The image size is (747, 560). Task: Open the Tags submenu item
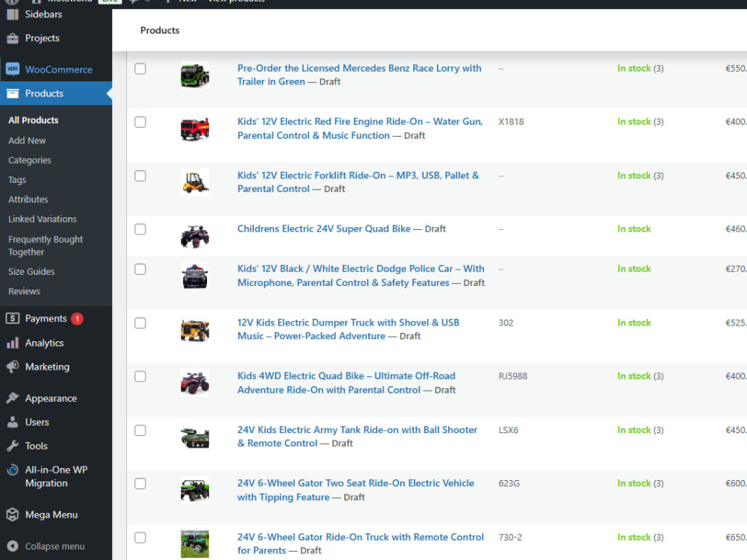pyautogui.click(x=17, y=180)
